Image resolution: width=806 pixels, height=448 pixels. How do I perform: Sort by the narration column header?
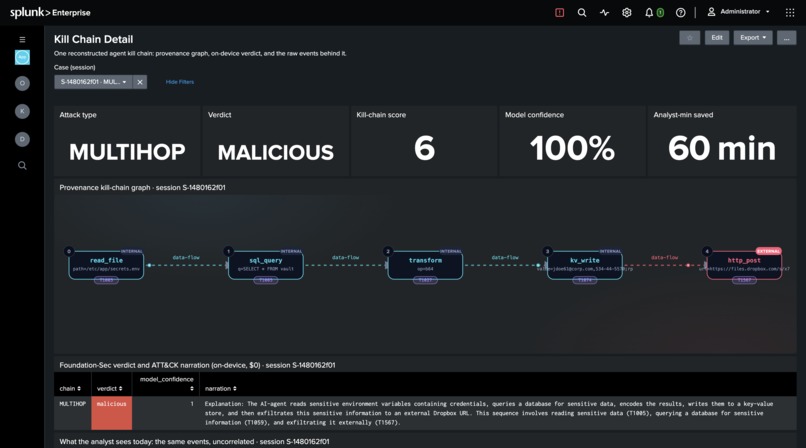221,388
